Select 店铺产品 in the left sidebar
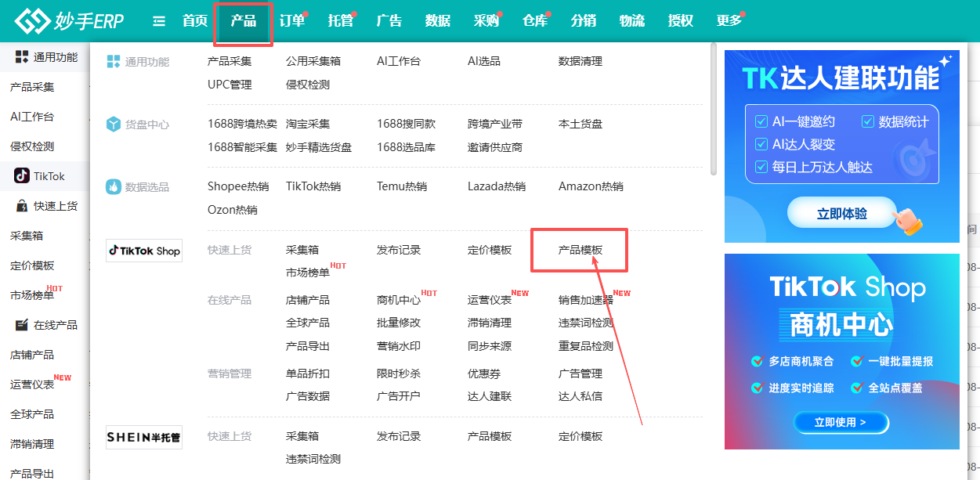980x480 pixels. click(x=32, y=355)
